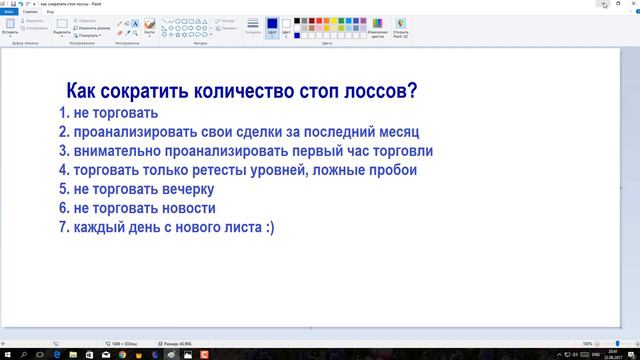The width and height of the screenshot is (640, 360).
Task: Click the heading text 'Как сократить количество стоп лоссов?'
Action: point(242,91)
